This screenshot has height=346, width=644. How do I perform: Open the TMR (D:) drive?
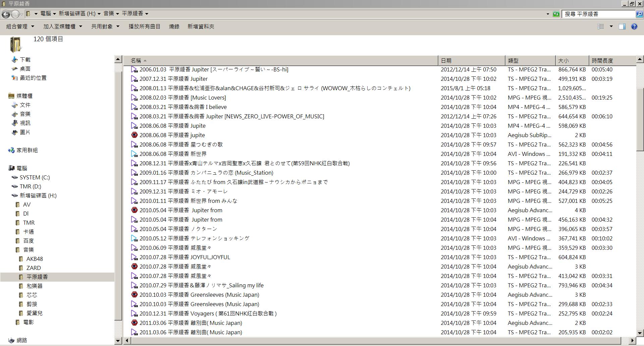(30, 186)
